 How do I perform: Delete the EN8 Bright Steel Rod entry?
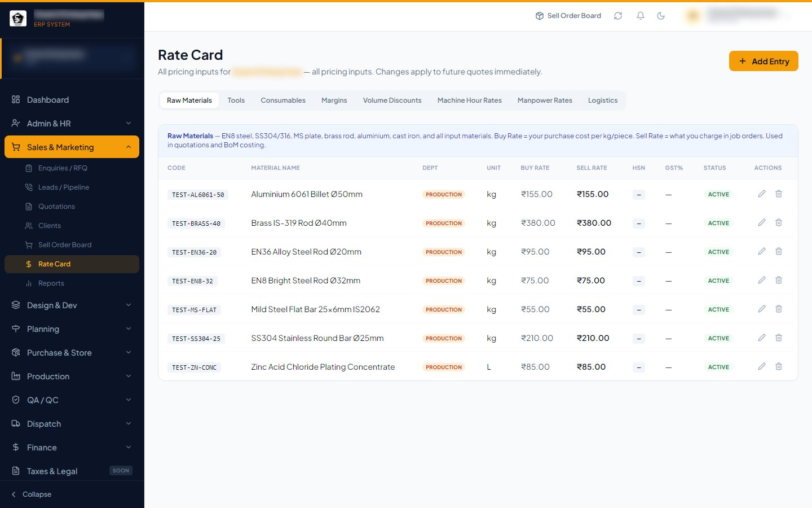(779, 280)
